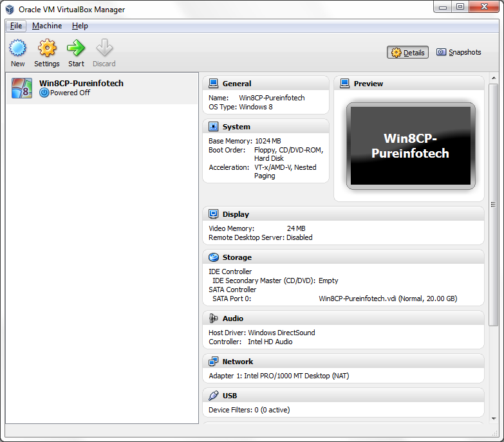Click the Preview section monitor icon

(x=344, y=84)
